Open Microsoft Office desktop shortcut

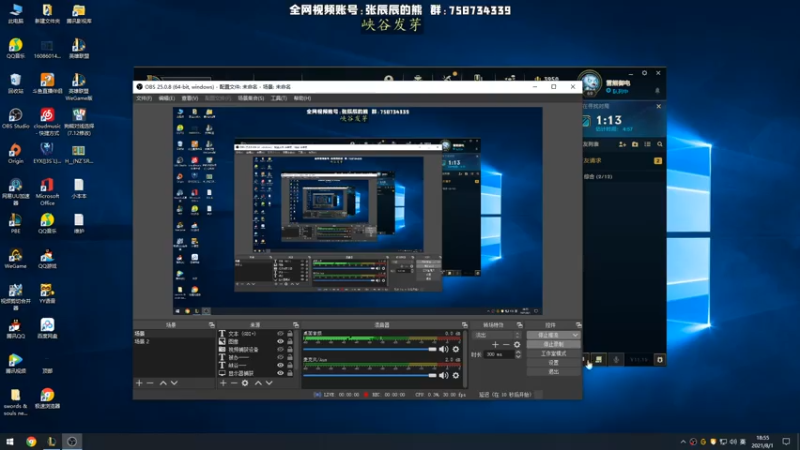click(x=47, y=191)
